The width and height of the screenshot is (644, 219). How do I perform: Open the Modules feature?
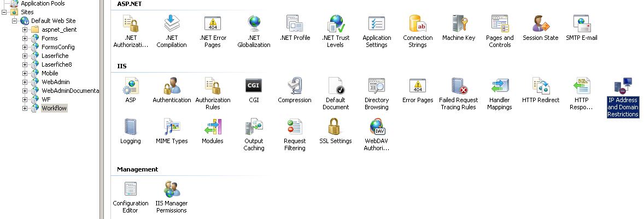coord(213,132)
